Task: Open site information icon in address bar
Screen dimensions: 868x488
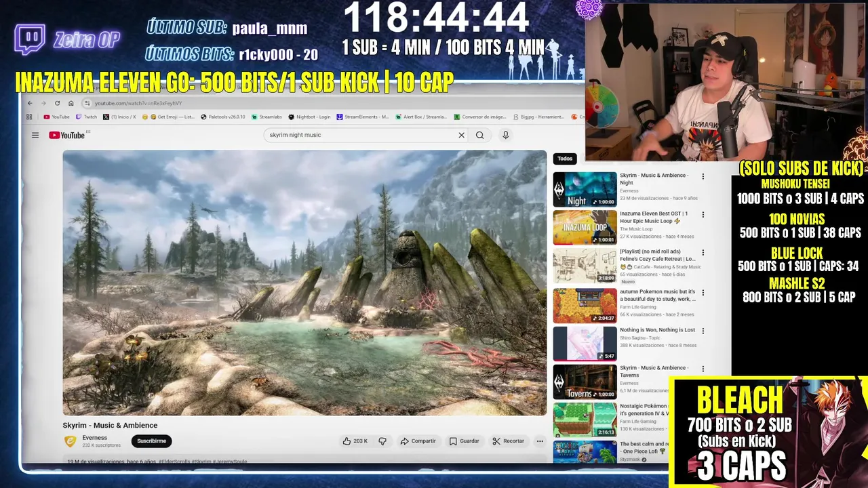Action: click(x=87, y=103)
